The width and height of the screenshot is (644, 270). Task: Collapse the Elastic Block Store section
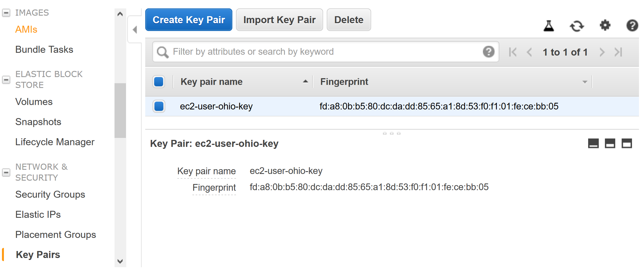(x=6, y=80)
